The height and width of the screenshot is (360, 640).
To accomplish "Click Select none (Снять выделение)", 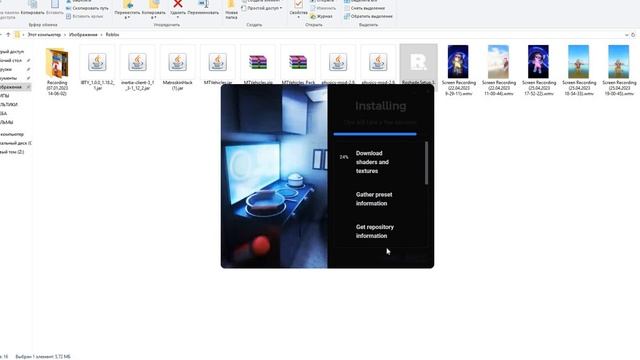I will (x=364, y=8).
